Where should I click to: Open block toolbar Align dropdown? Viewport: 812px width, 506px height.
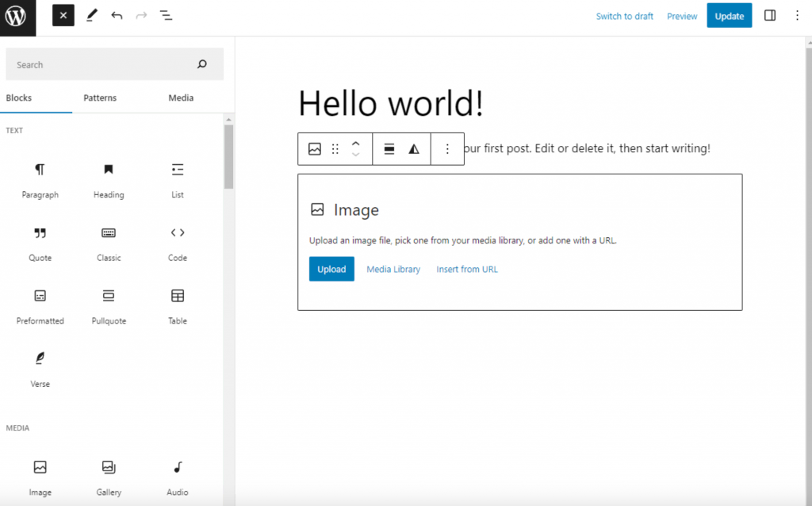click(x=389, y=149)
